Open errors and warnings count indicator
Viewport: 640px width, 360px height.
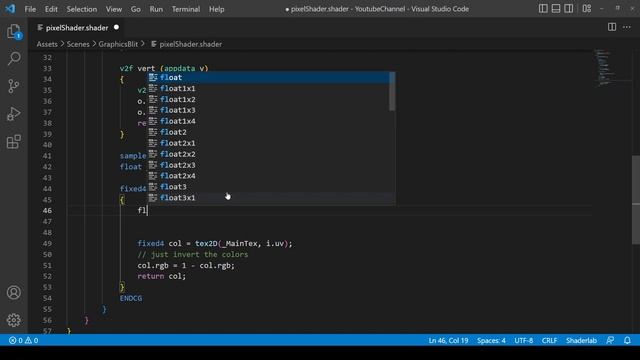click(x=23, y=340)
